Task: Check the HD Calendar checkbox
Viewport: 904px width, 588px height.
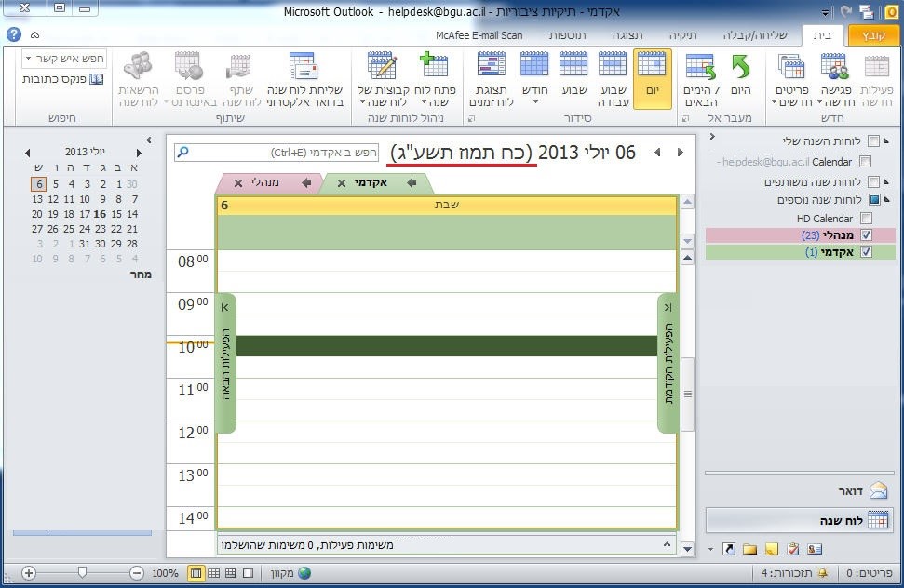Action: coord(866,219)
